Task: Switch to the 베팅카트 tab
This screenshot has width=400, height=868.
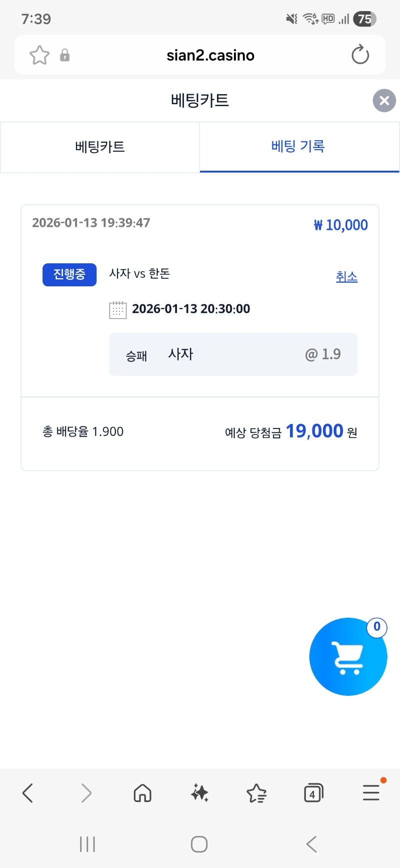Action: (x=100, y=147)
